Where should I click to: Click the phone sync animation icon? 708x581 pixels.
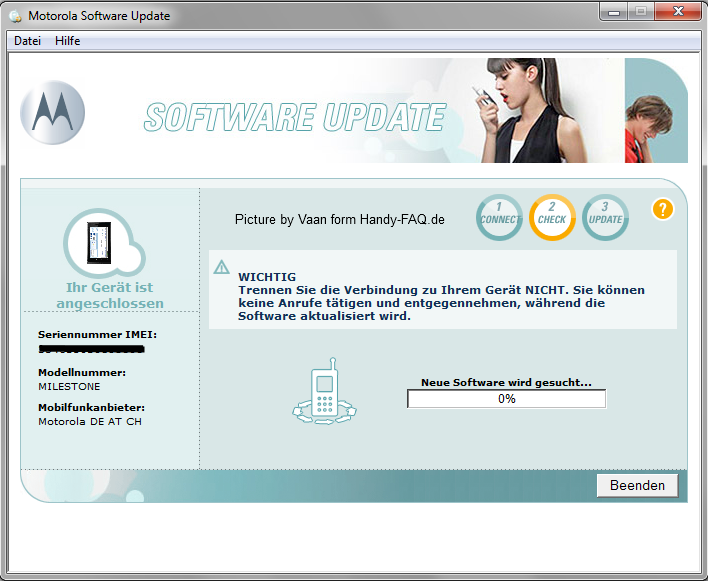click(x=324, y=395)
